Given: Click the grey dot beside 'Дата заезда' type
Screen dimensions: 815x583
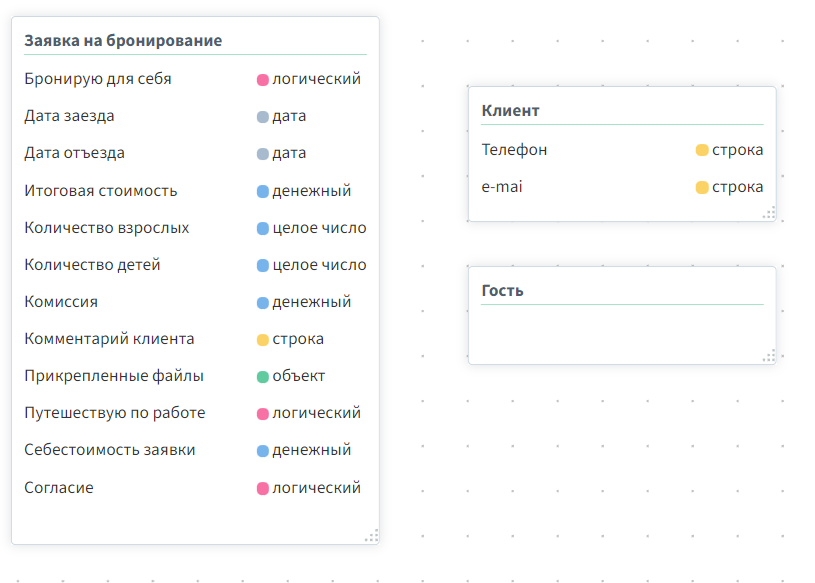Looking at the screenshot, I should [263, 116].
